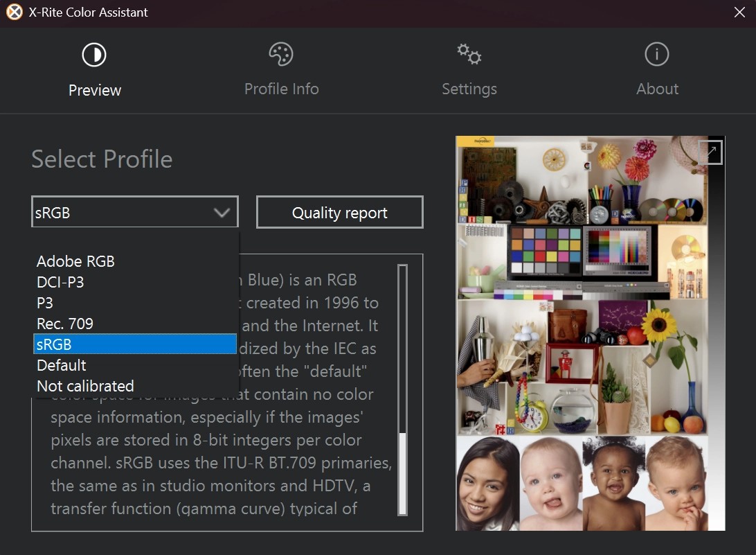Open the Quality report
This screenshot has width=756, height=555.
(x=339, y=213)
